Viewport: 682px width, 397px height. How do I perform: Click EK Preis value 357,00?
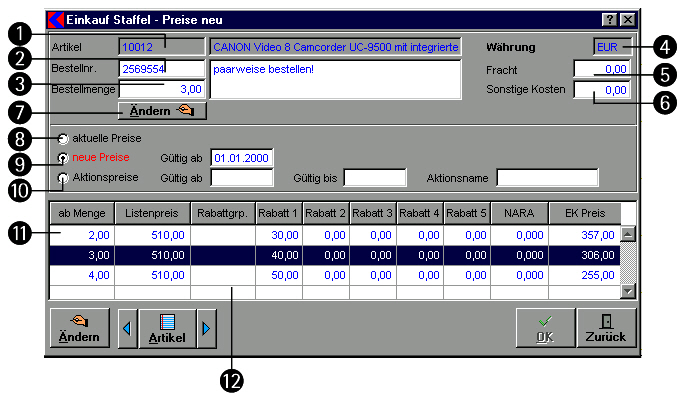pos(585,235)
